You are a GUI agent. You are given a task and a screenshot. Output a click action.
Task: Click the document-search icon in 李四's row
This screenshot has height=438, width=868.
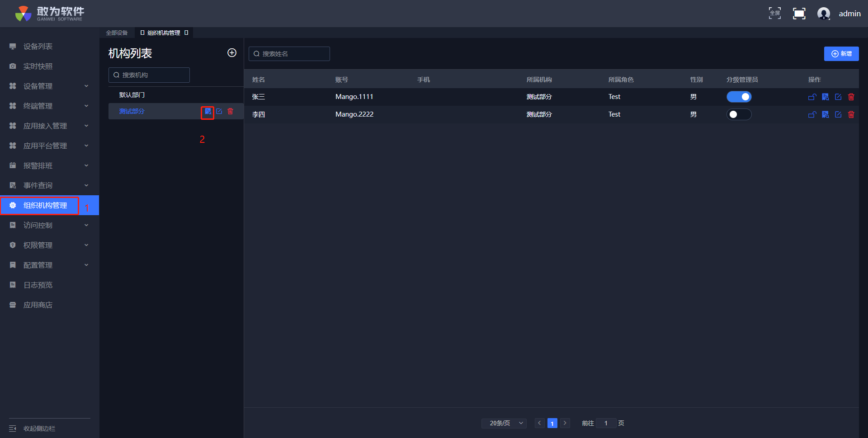[x=826, y=114]
